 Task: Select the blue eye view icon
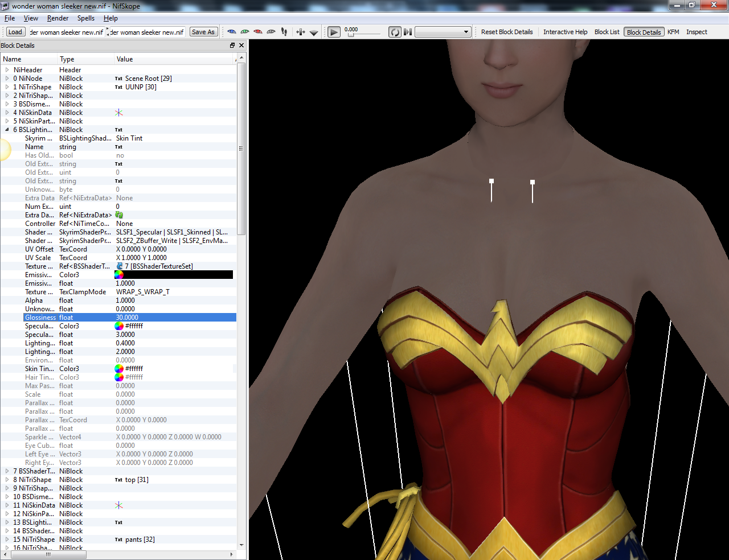click(x=231, y=32)
